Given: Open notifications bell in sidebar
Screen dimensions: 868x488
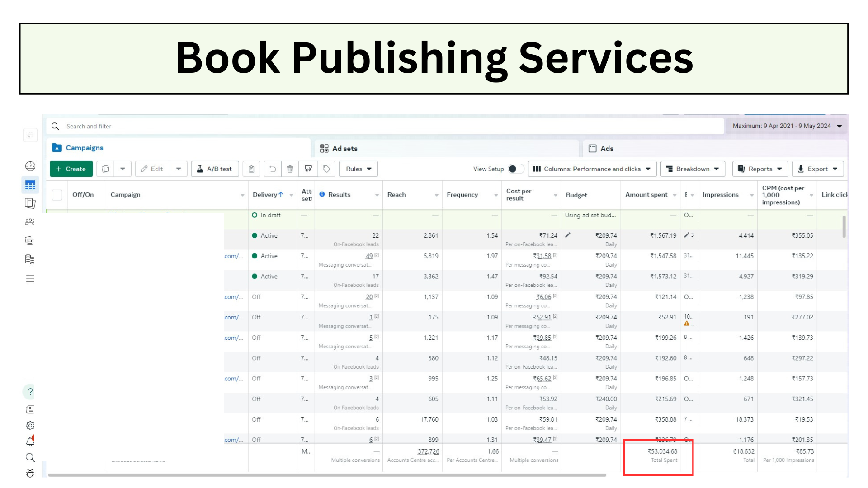Looking at the screenshot, I should click(30, 441).
